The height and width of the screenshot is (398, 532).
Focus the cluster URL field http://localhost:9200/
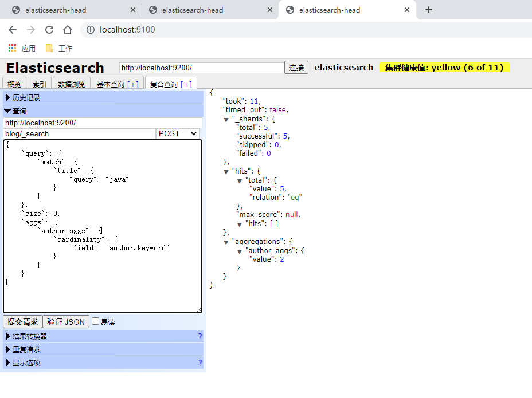coord(202,68)
